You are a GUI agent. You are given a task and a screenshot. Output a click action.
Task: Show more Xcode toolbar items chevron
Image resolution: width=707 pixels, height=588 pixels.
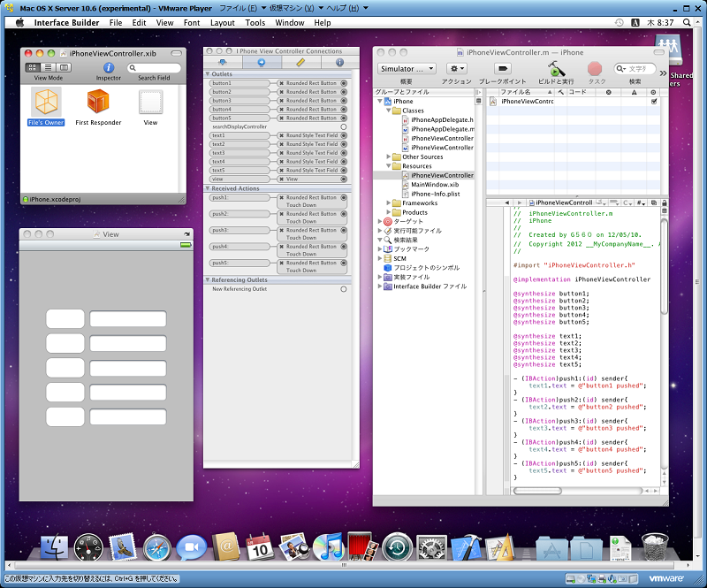point(663,73)
